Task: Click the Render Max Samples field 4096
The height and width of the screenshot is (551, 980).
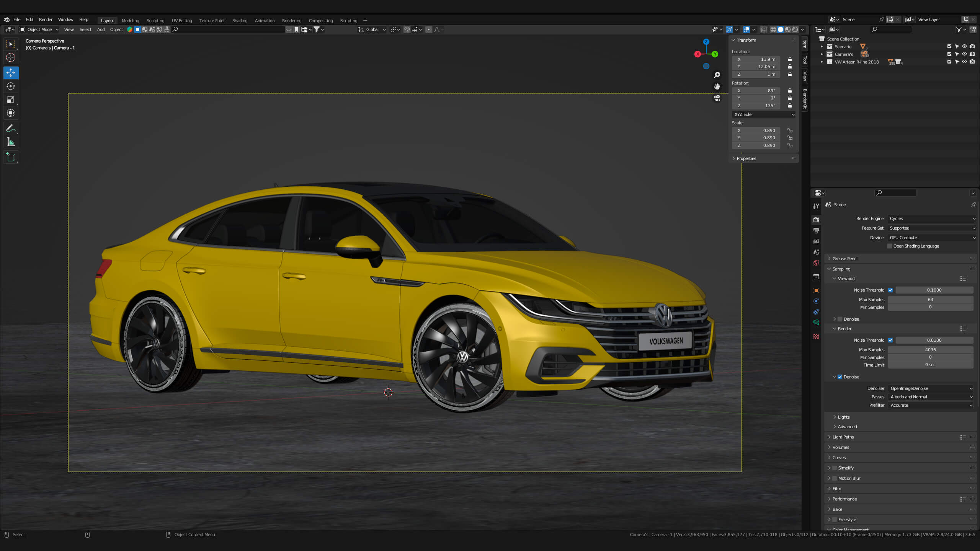Action: click(x=931, y=350)
